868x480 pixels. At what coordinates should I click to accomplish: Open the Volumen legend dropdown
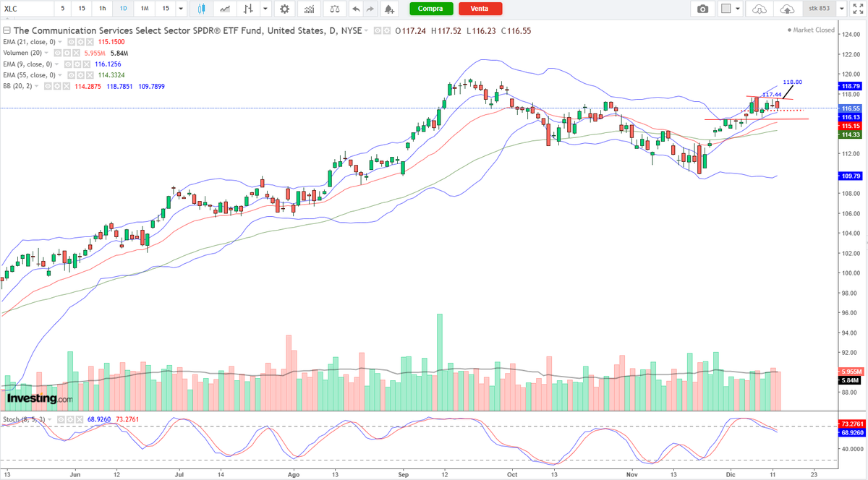[46, 53]
